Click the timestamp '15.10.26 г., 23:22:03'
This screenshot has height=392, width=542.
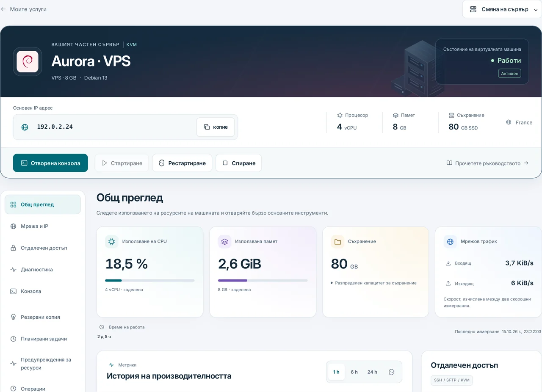[522, 331]
